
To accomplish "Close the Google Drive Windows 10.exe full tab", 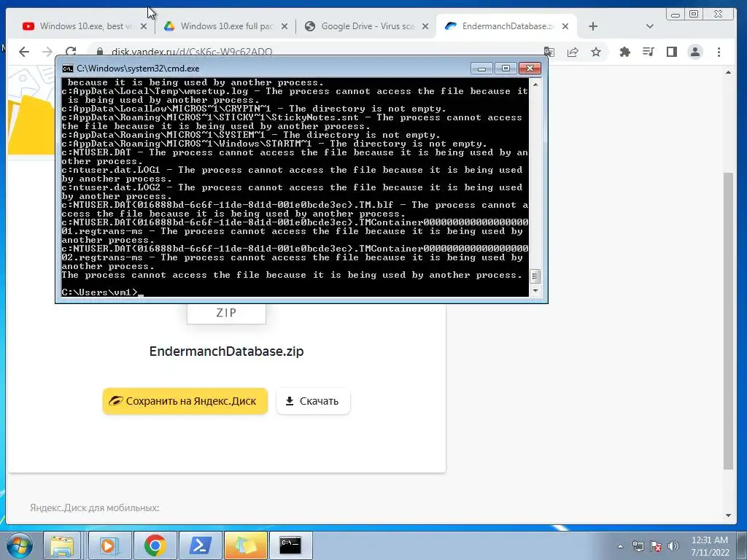I will click(285, 27).
